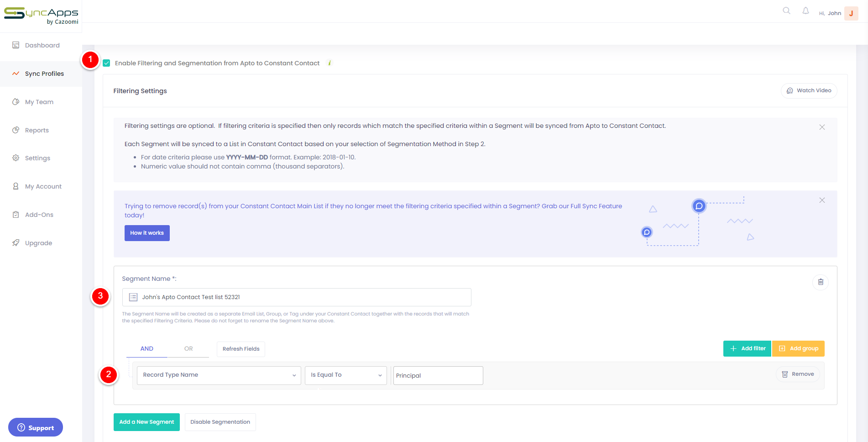Close the Full Sync Feature banner
Screen dimensions: 868x442
[822, 200]
